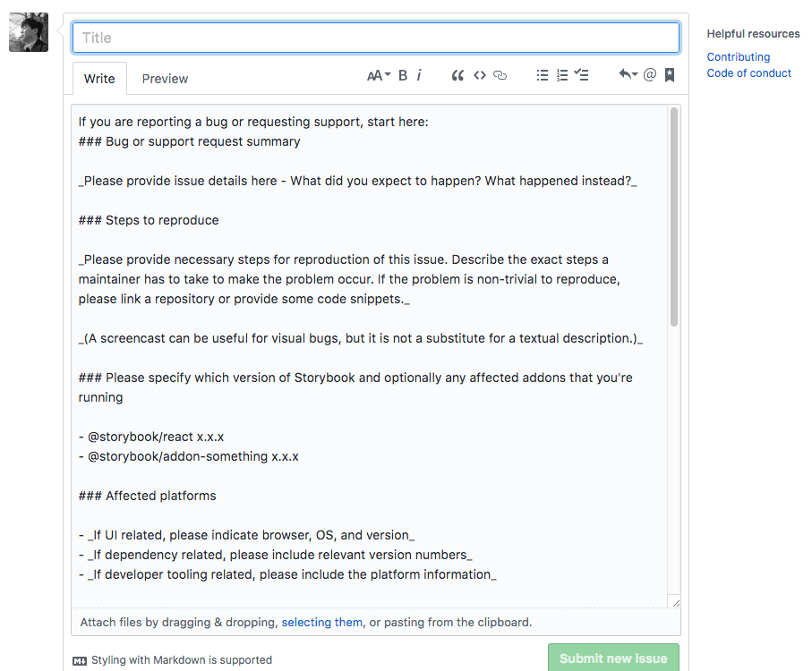Open the Contributing link
812x671 pixels.
click(738, 57)
